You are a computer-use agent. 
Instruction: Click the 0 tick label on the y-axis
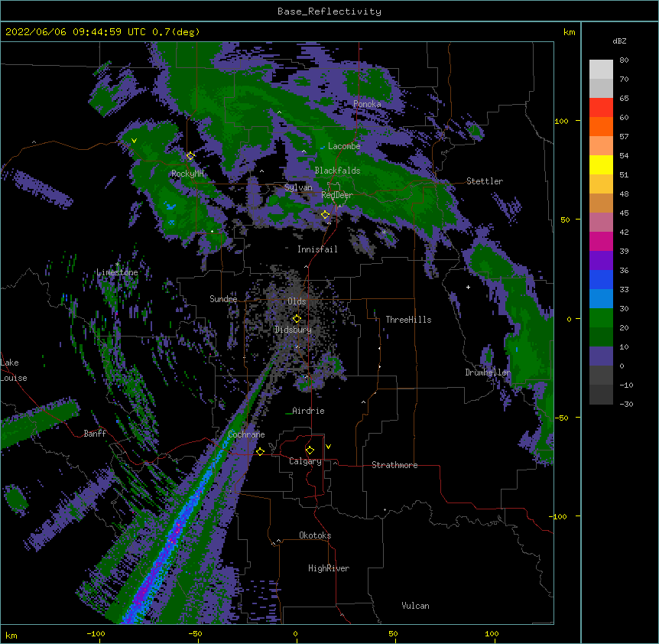point(569,319)
